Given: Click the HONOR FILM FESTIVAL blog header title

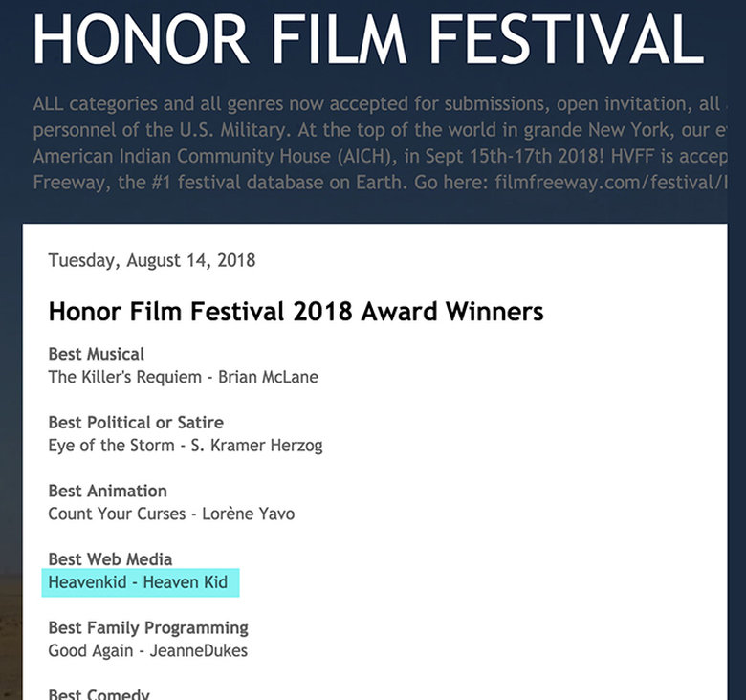Looking at the screenshot, I should point(368,38).
